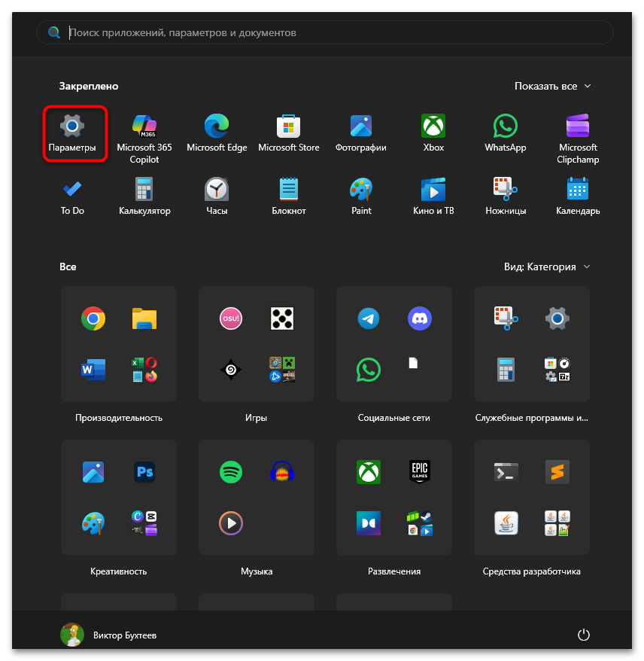The width and height of the screenshot is (644, 661).
Task: Open user profile Виктор Бухтеев
Action: (x=108, y=635)
